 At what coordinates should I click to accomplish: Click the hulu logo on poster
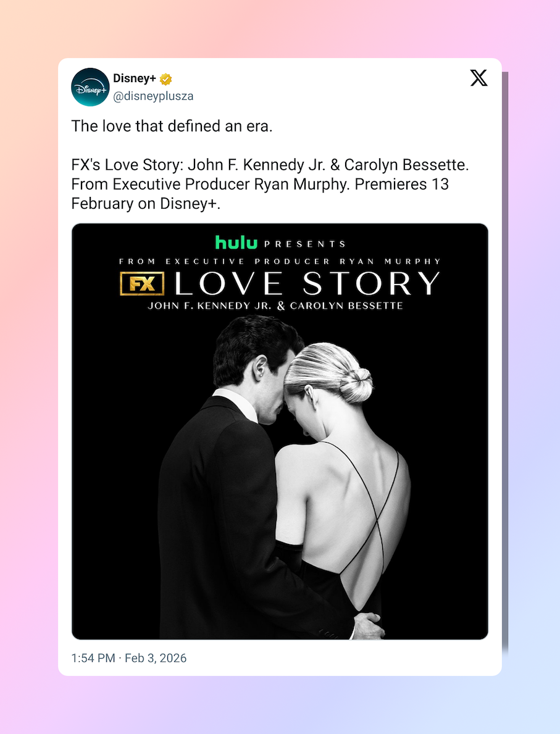[x=236, y=243]
